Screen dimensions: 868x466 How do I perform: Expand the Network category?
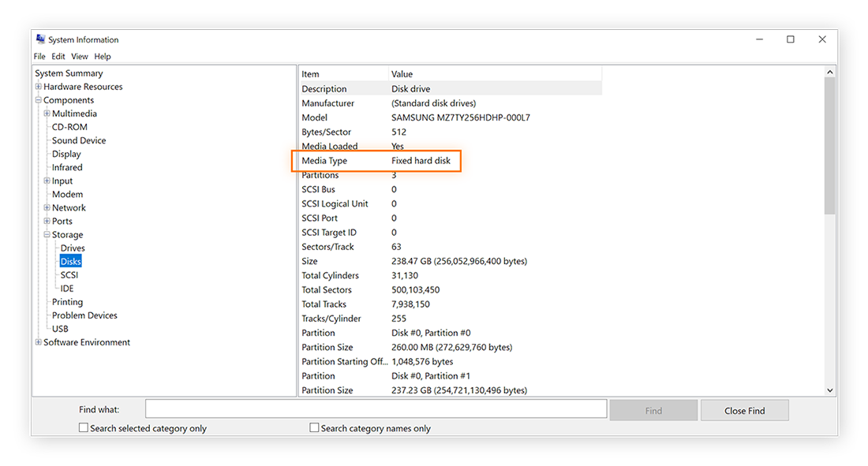(48, 207)
